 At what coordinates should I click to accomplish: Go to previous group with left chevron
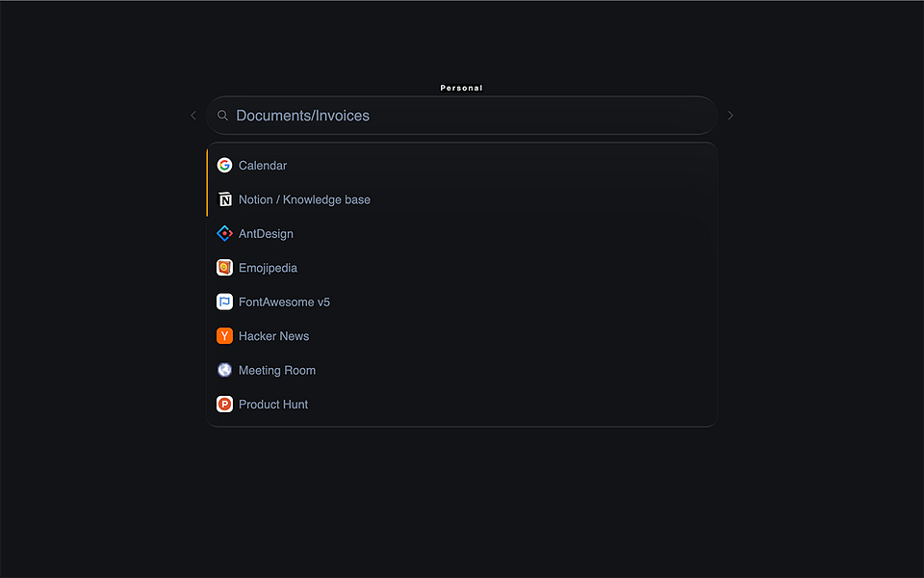pyautogui.click(x=193, y=116)
